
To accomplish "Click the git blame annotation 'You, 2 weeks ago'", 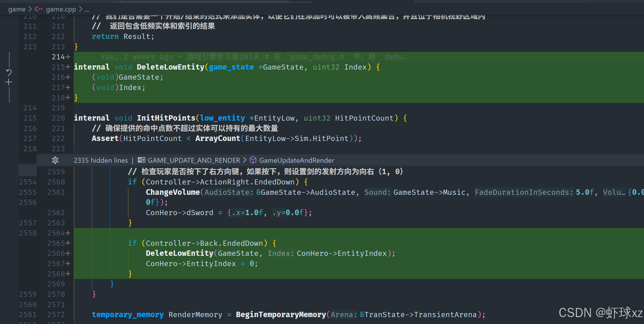I will click(137, 57).
